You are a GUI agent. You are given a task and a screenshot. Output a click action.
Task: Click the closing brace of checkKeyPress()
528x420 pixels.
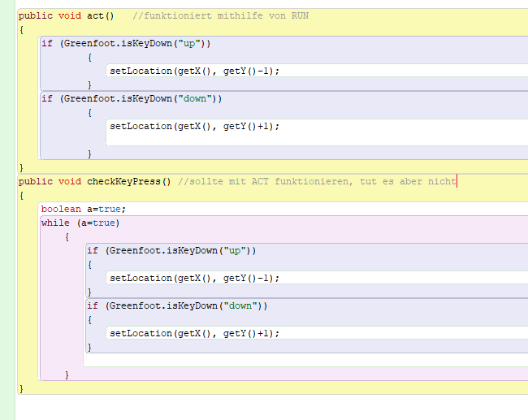[21, 389]
